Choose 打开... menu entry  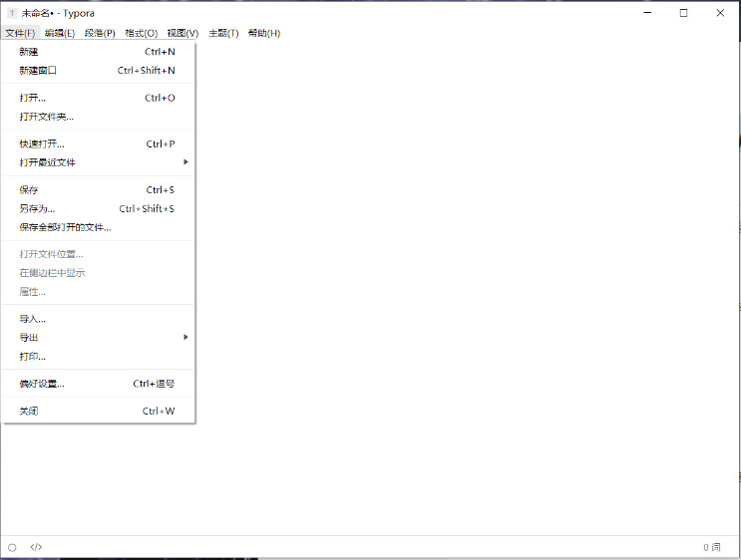99,98
